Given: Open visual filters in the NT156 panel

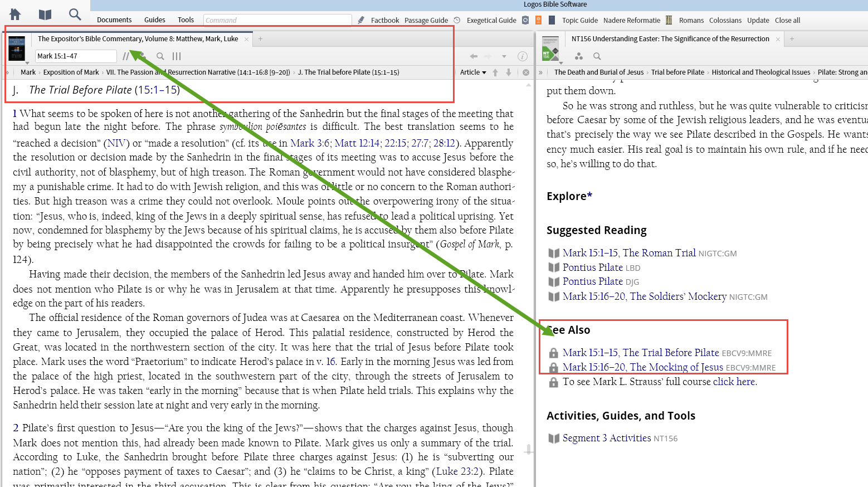Looking at the screenshot, I should 579,56.
